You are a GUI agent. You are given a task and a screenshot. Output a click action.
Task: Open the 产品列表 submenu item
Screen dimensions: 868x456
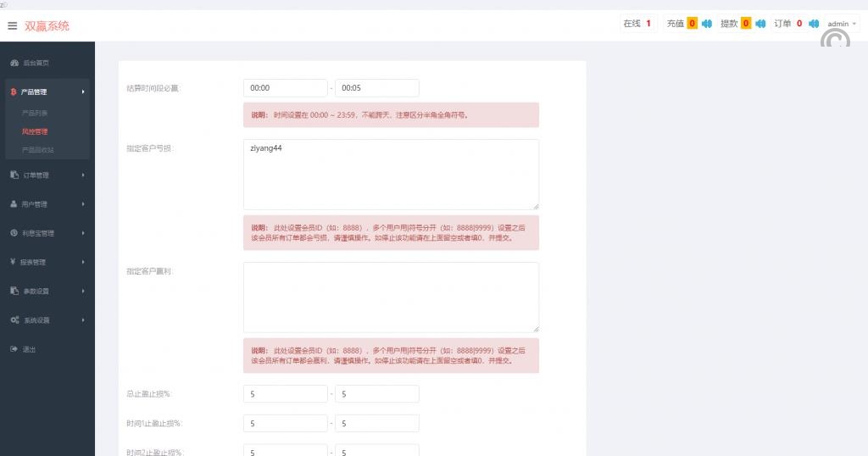35,113
